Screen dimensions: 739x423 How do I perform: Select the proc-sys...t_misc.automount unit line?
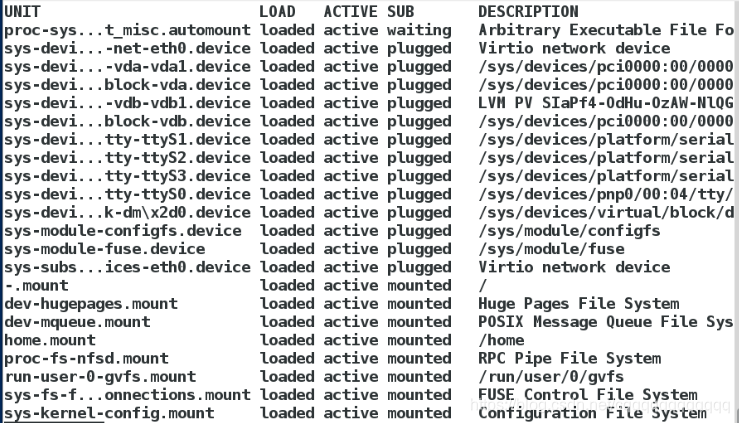[x=369, y=30]
